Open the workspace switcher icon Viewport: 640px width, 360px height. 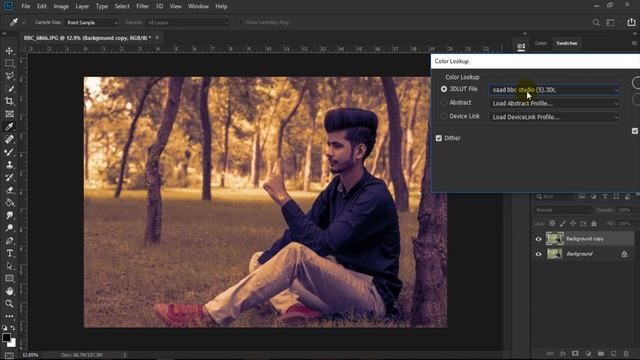point(611,22)
